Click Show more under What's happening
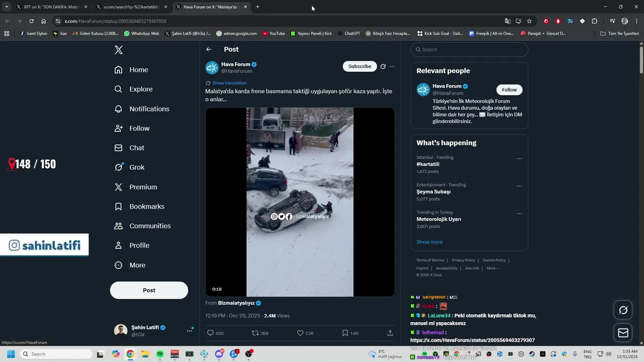 430,242
